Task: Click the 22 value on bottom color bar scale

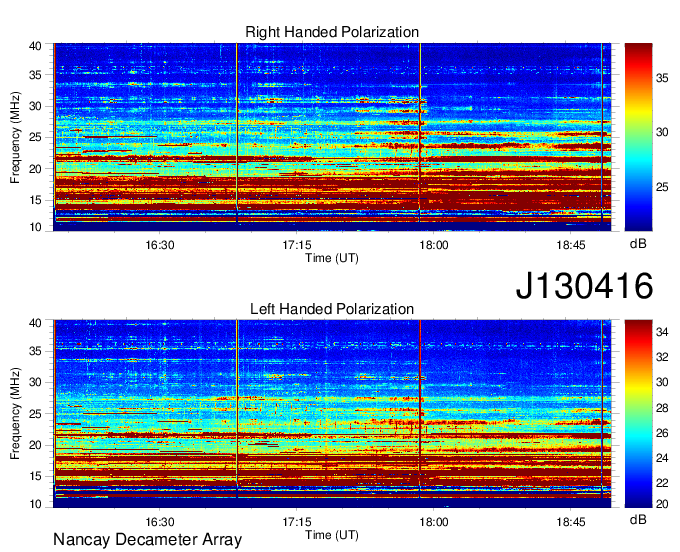Action: pos(662,483)
